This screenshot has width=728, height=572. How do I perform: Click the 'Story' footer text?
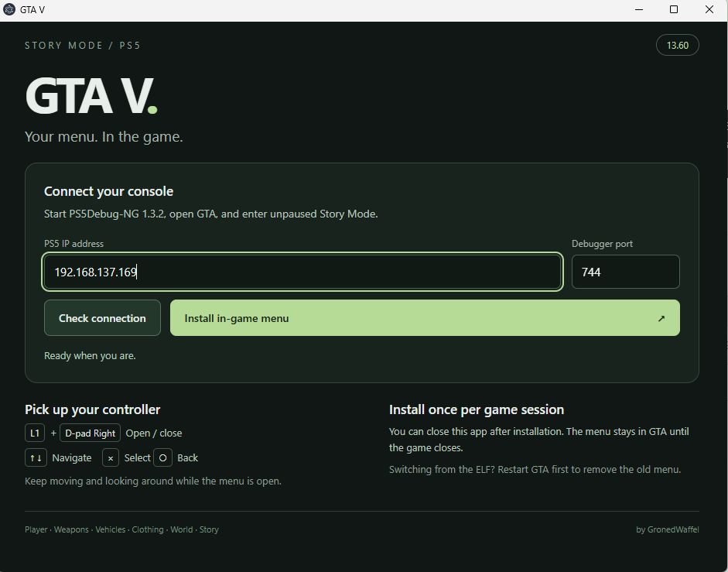point(209,529)
